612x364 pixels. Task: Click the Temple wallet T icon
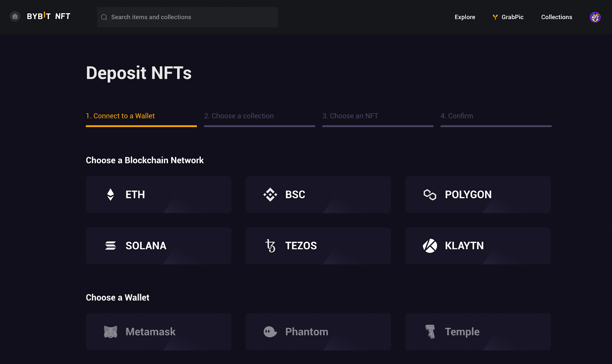(x=430, y=331)
